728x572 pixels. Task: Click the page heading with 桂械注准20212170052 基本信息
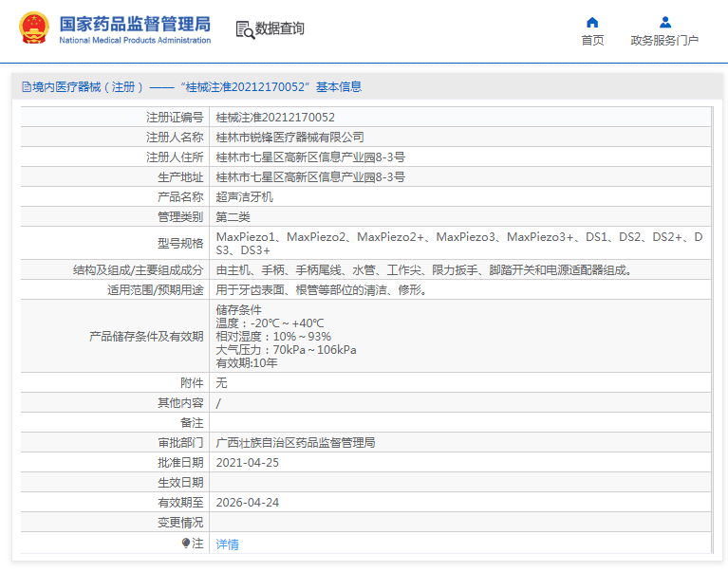pos(192,86)
